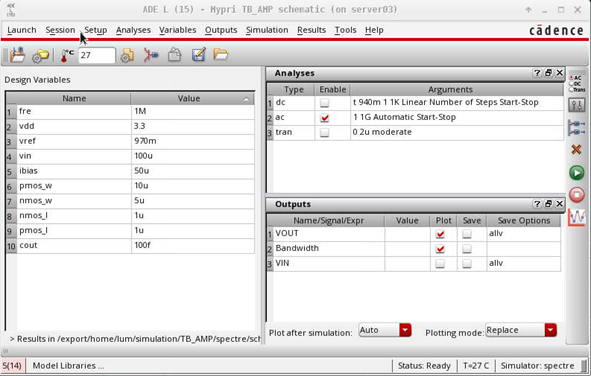Open the Tools menu
591x376 pixels.
pyautogui.click(x=345, y=30)
